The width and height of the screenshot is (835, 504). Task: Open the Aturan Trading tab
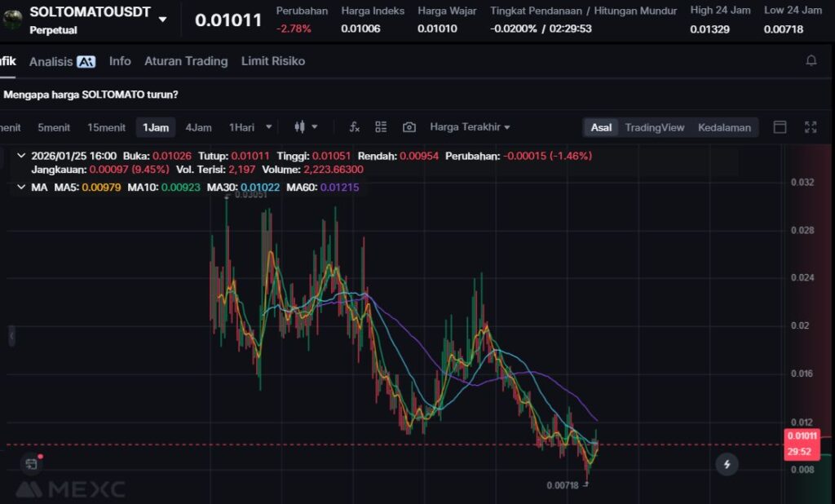click(x=186, y=61)
